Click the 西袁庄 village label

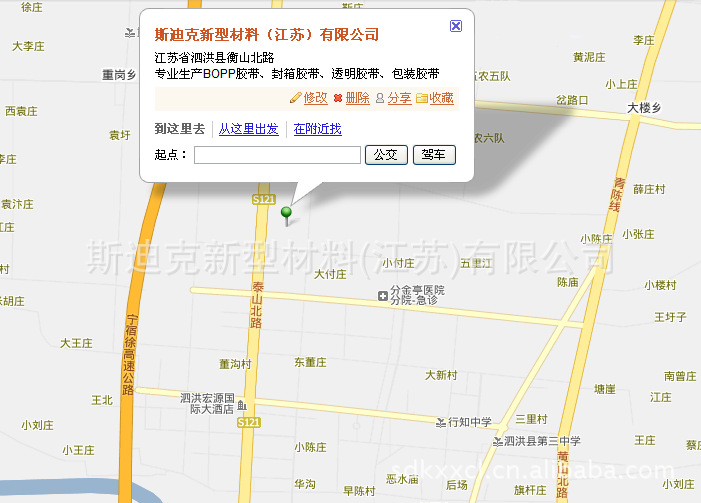[x=21, y=111]
